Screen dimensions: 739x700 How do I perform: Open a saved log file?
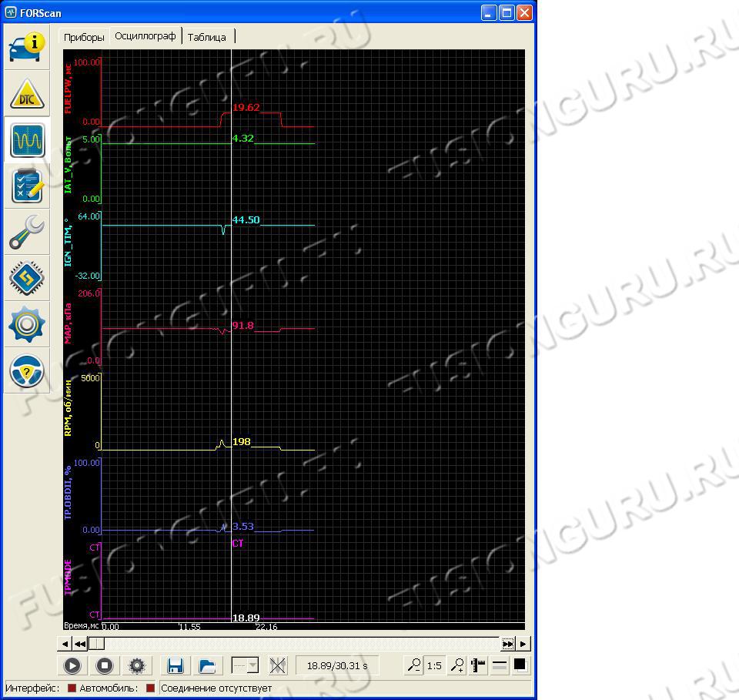click(207, 665)
